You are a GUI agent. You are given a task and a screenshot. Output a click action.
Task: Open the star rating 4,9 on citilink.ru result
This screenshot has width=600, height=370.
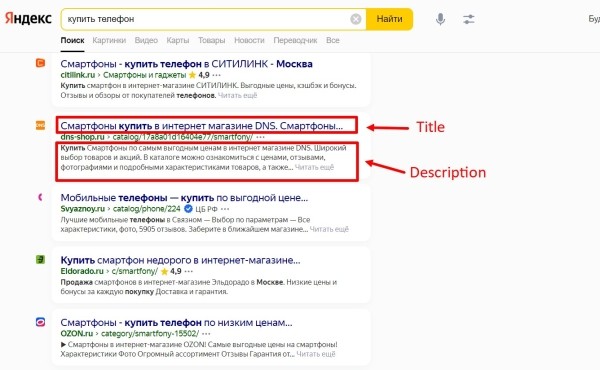point(199,75)
